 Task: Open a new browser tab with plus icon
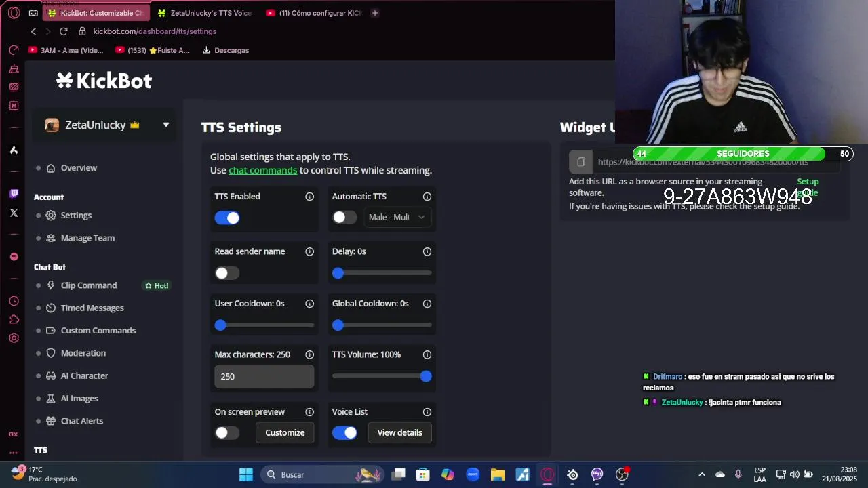click(x=374, y=13)
